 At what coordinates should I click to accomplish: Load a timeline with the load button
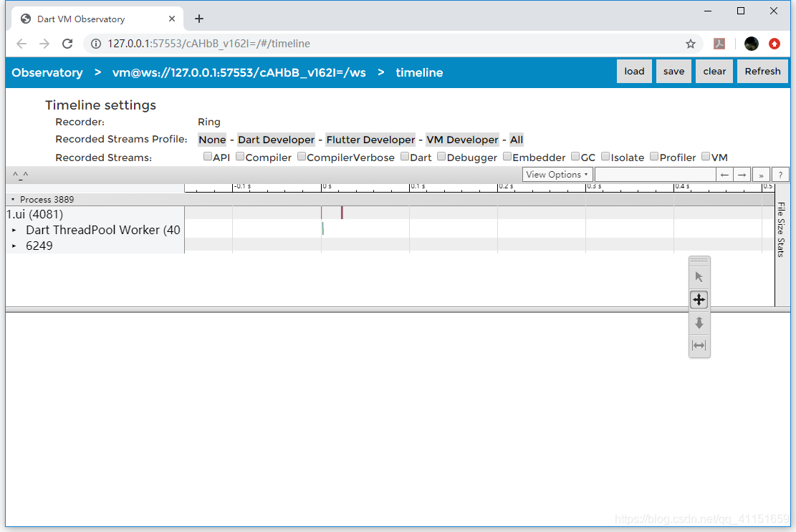634,72
